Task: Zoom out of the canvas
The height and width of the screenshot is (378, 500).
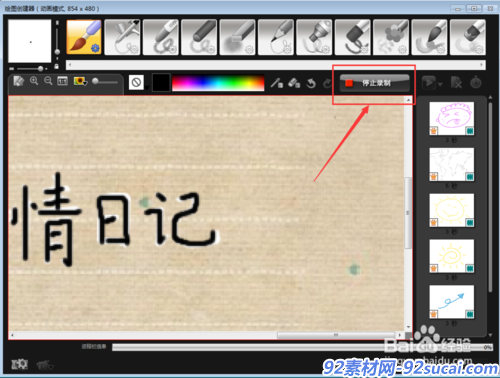Action: (x=48, y=81)
